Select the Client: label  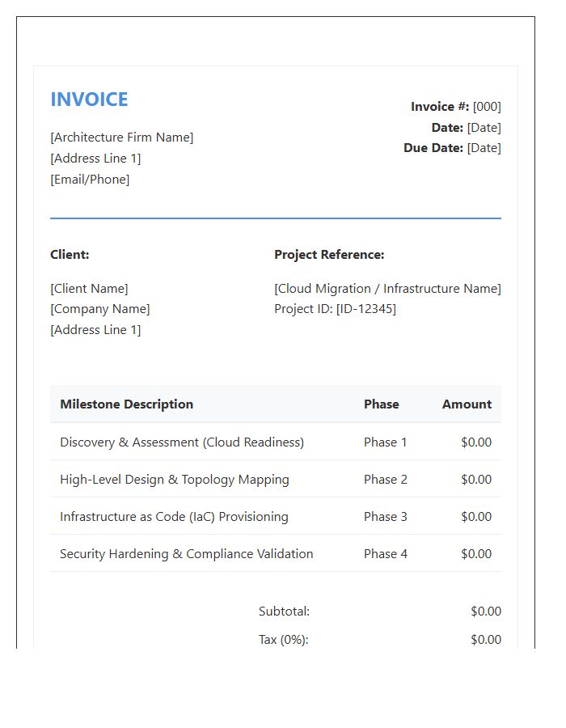(70, 255)
